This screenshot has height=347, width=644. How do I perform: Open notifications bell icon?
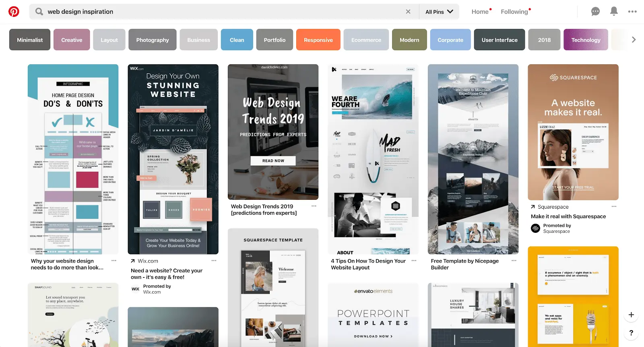pyautogui.click(x=614, y=11)
